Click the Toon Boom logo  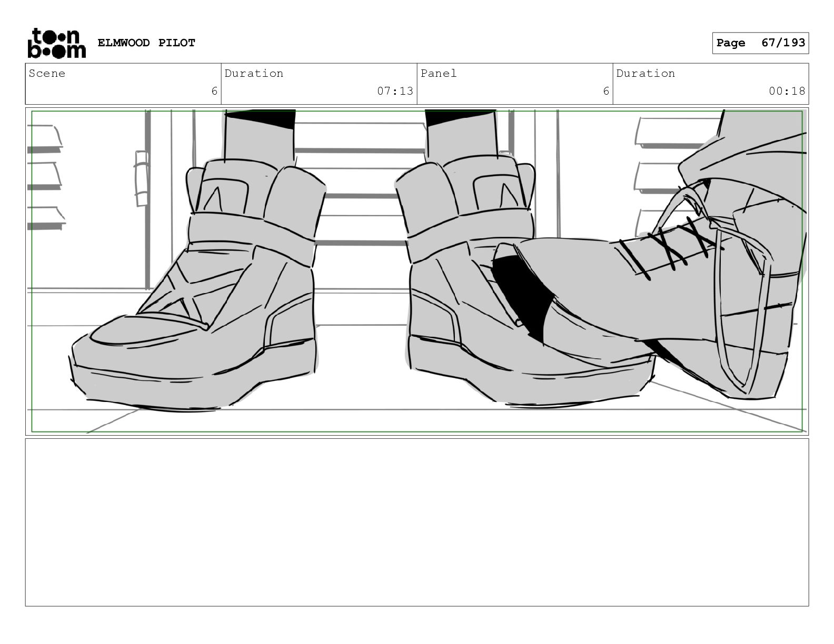[x=56, y=43]
